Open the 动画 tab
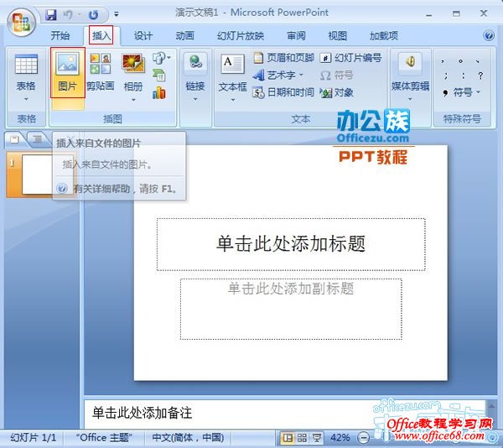Viewport: 503px width, 448px height. [x=184, y=35]
